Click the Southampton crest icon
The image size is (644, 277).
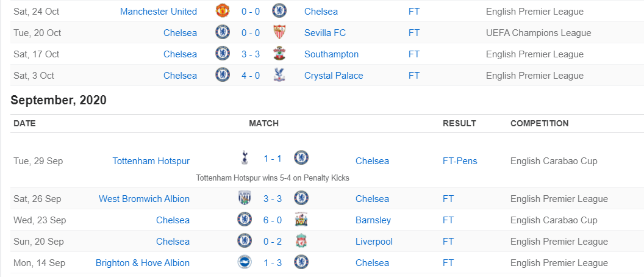coord(279,54)
